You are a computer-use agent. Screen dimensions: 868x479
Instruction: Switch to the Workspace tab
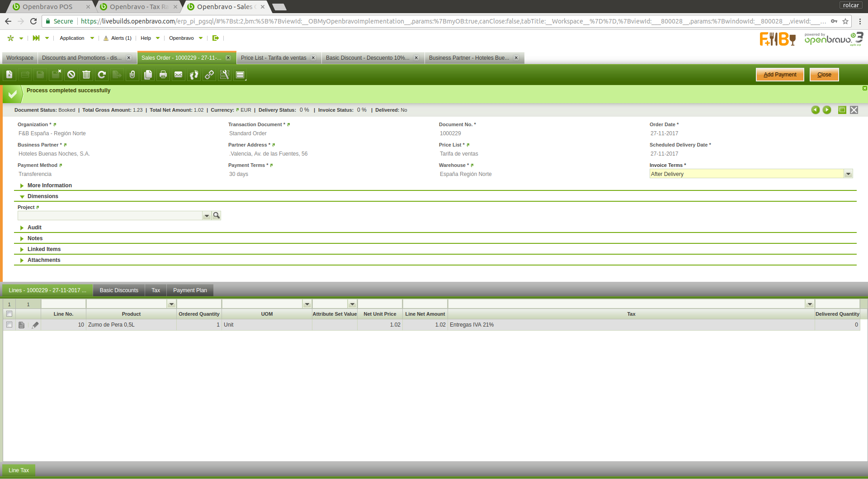[x=20, y=58]
